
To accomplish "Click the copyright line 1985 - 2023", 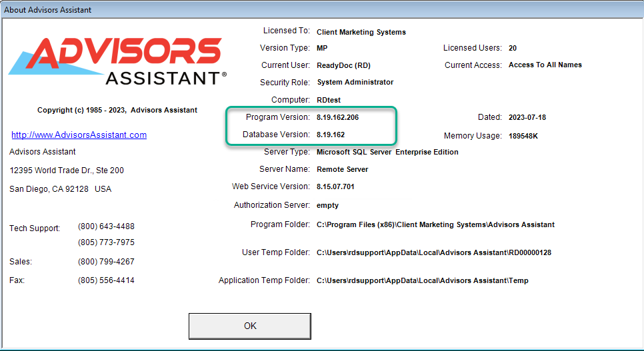I will [117, 110].
